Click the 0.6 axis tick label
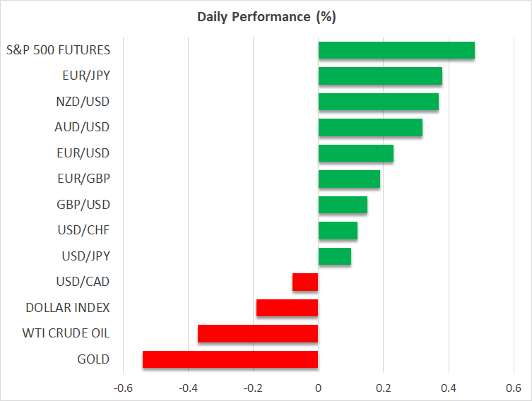The image size is (532, 401). coord(513,388)
